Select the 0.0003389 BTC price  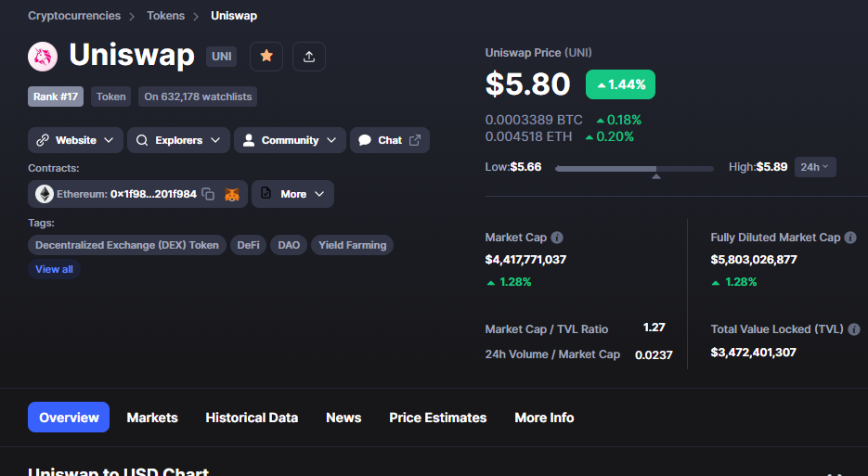(534, 120)
